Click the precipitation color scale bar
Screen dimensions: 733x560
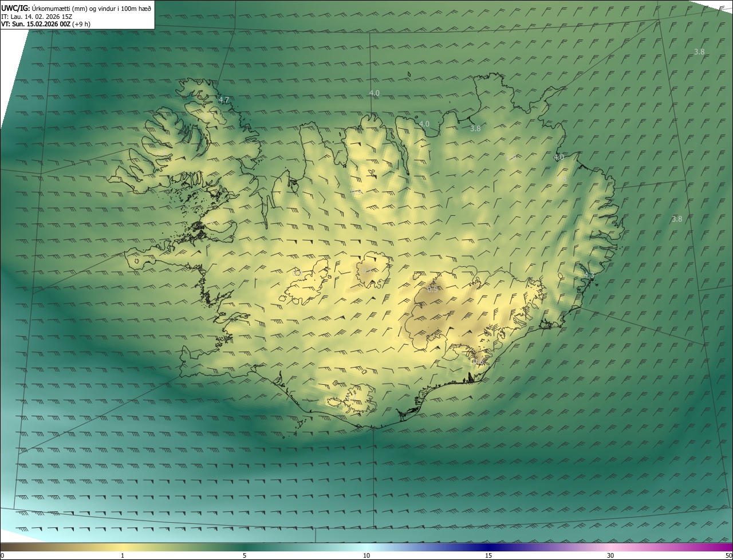coord(366,547)
